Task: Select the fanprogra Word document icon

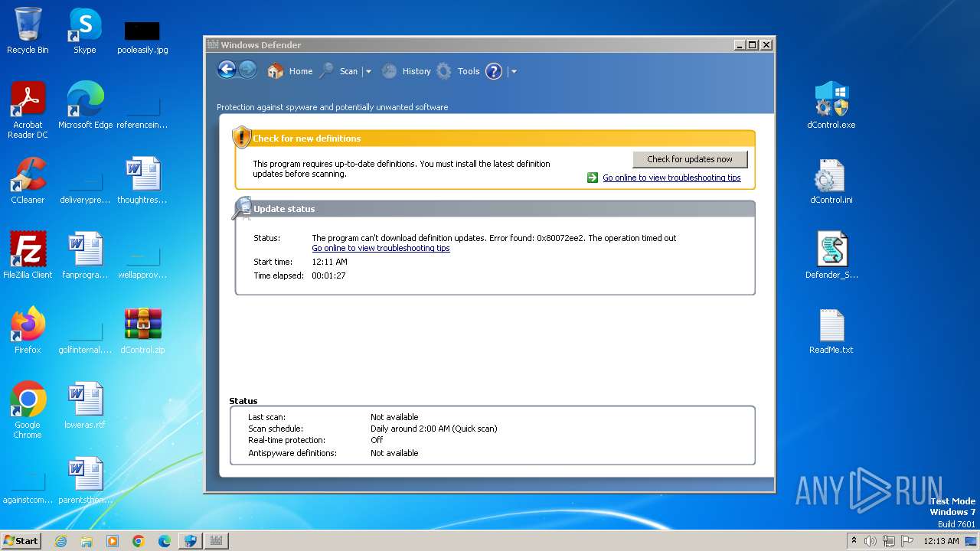Action: click(x=85, y=256)
